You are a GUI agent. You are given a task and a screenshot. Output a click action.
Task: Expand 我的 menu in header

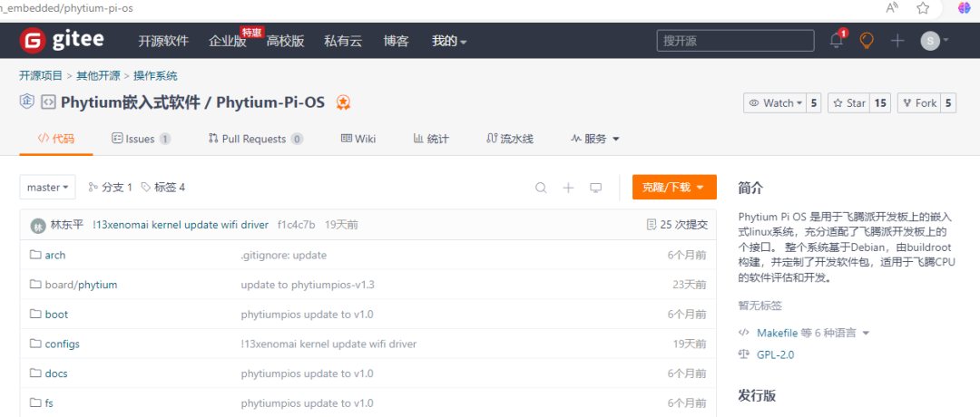(x=449, y=41)
